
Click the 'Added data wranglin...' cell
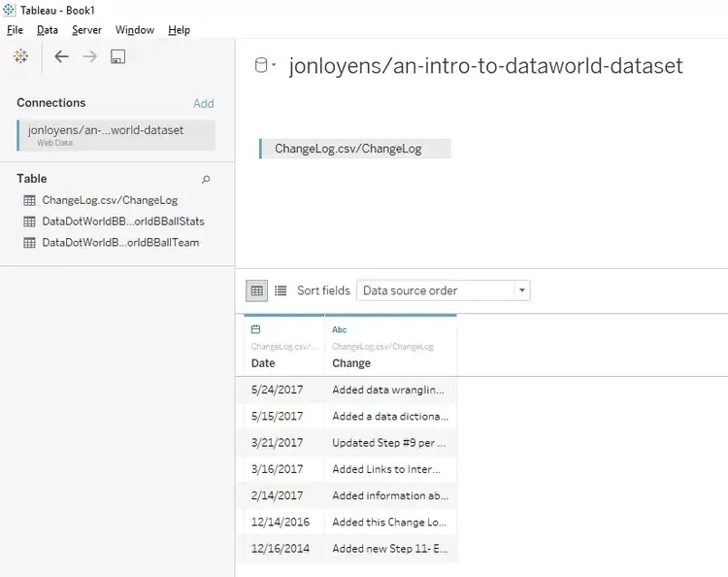390,390
